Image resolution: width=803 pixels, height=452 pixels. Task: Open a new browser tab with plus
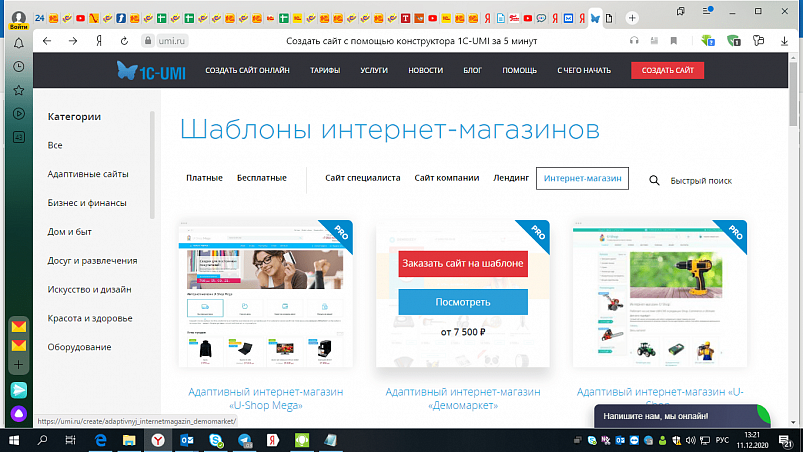pyautogui.click(x=632, y=18)
